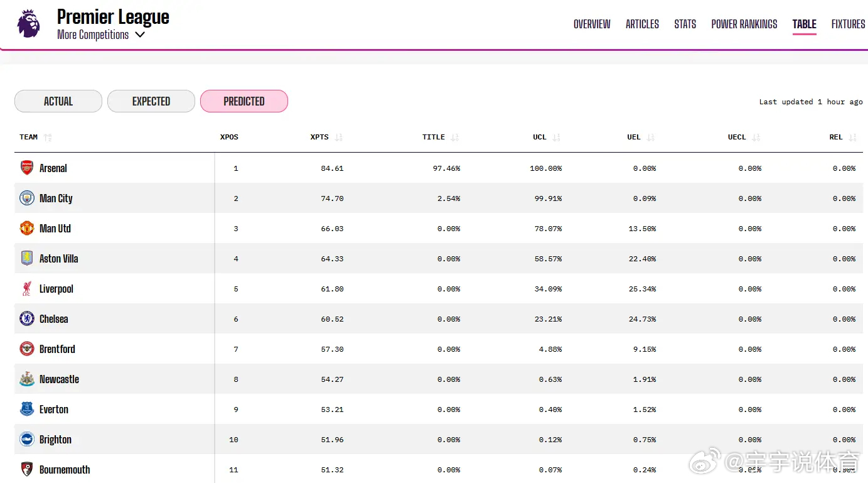This screenshot has width=868, height=483.
Task: Click Brighton's 51.96 expected points
Action: pyautogui.click(x=332, y=440)
